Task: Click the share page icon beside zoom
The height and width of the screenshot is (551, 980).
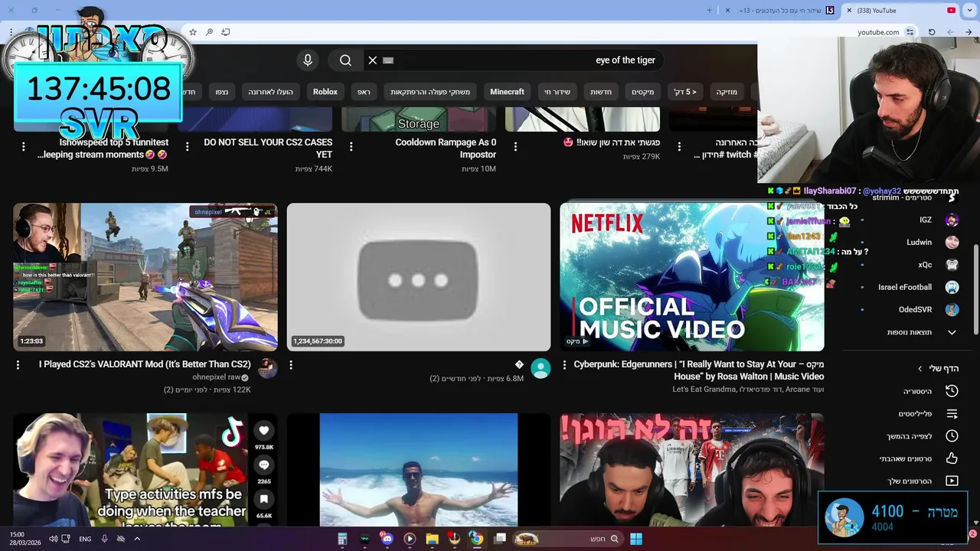Action: 225,32
